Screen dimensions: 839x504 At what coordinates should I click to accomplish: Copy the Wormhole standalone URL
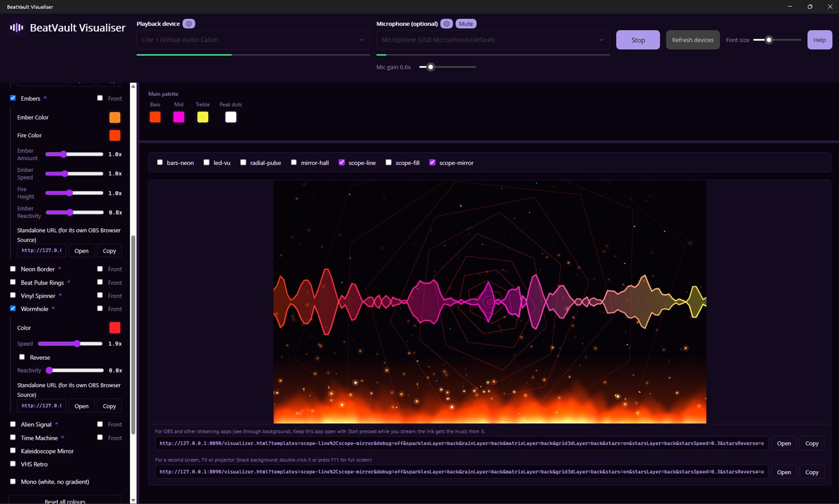point(110,406)
